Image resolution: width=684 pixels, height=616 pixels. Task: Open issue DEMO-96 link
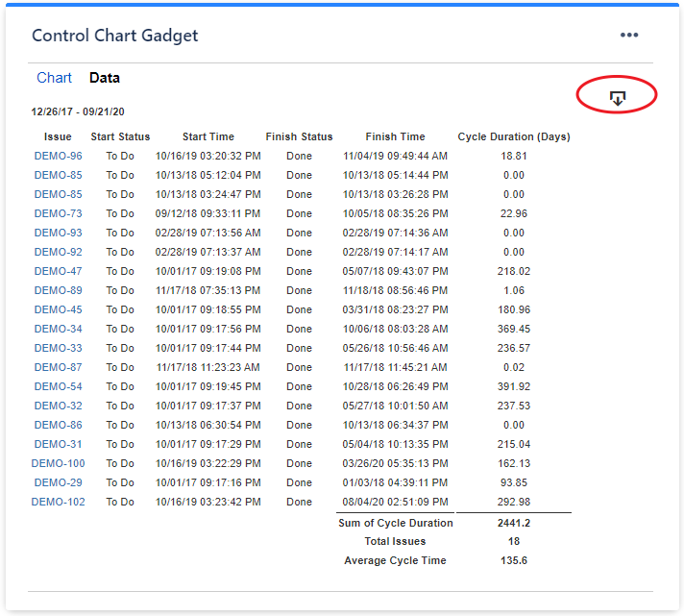click(x=58, y=156)
